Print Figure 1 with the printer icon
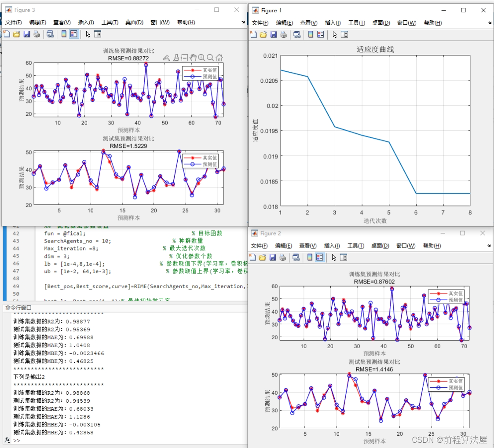The image size is (494, 448). tap(283, 34)
